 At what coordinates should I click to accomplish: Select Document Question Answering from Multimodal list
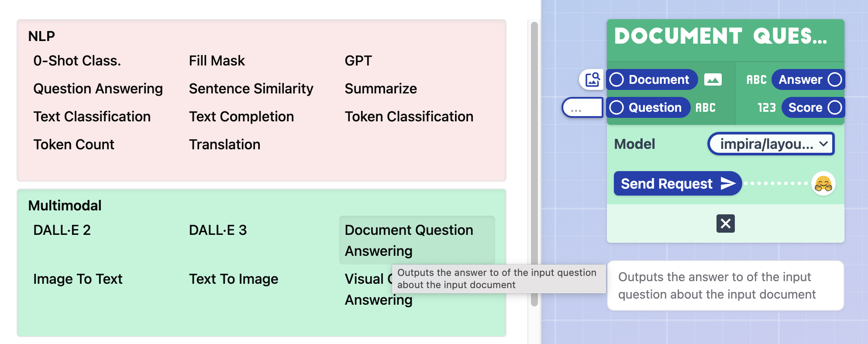click(409, 240)
